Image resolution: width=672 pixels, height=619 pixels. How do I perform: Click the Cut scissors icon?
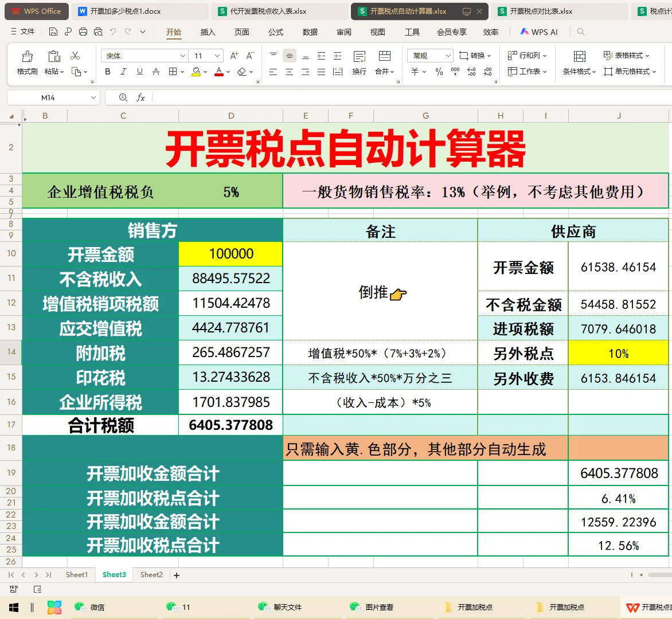coord(75,56)
